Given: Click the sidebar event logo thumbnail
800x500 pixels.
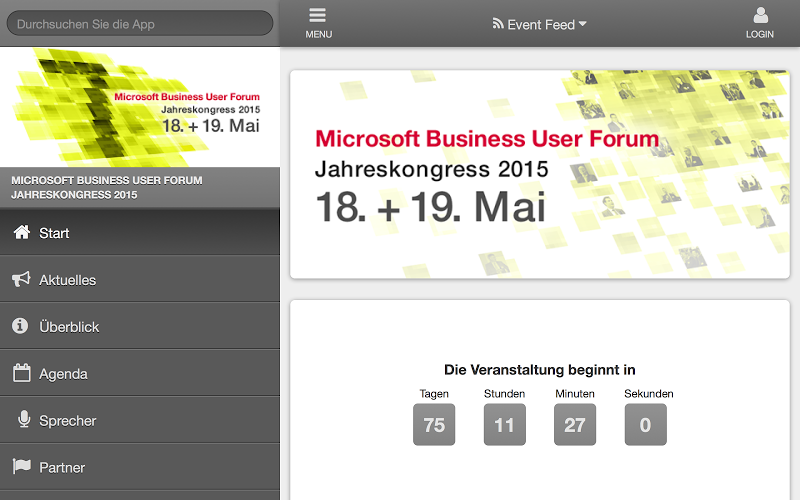Looking at the screenshot, I should tap(140, 107).
